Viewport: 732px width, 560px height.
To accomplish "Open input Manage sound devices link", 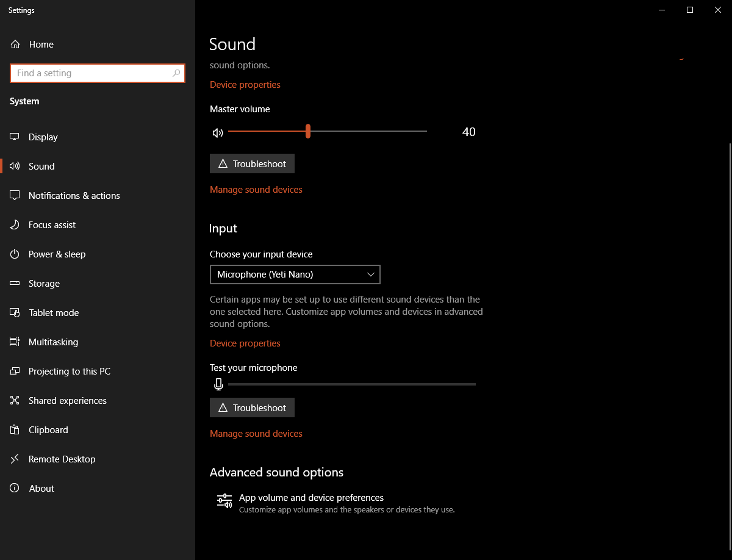I will pyautogui.click(x=256, y=434).
